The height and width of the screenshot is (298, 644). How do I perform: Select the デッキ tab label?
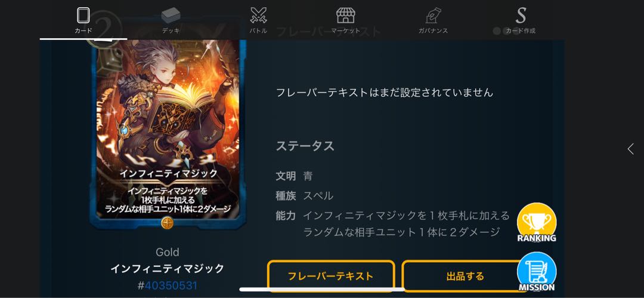pos(171,31)
